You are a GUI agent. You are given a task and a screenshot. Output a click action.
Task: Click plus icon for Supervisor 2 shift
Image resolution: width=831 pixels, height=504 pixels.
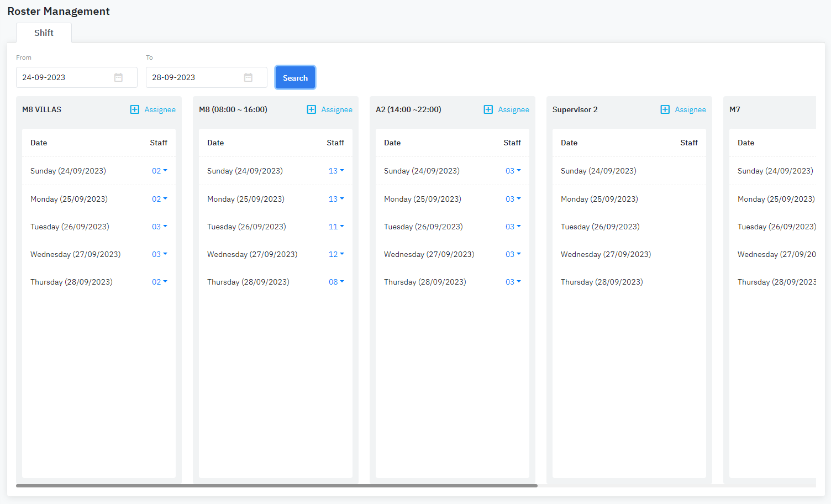point(665,109)
